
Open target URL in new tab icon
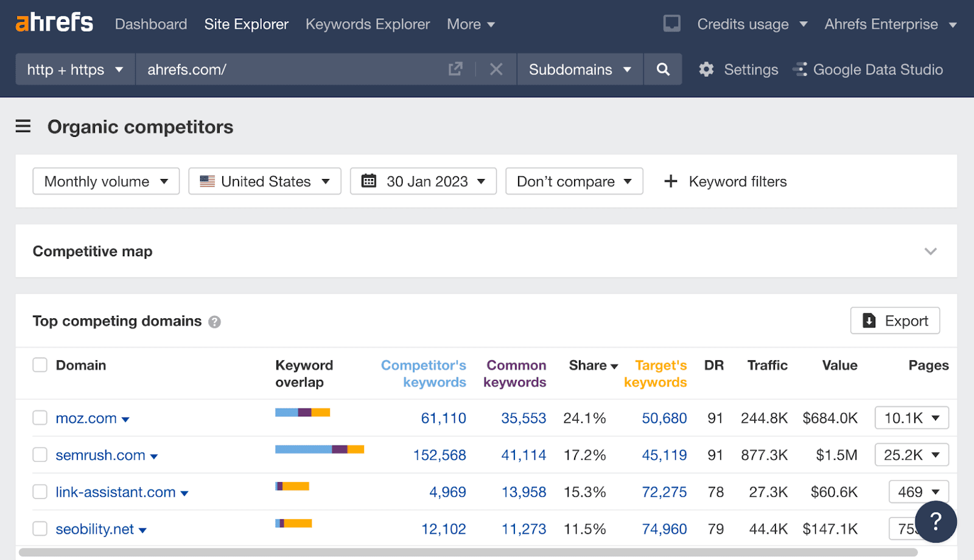pos(455,69)
